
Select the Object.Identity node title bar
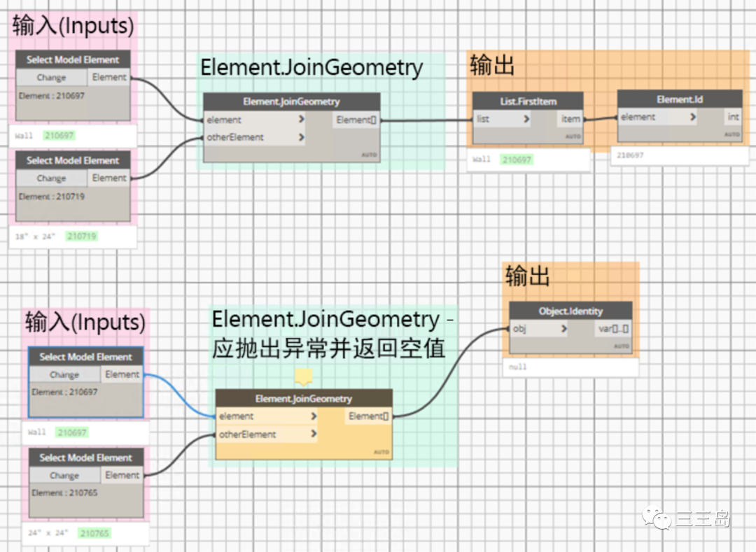[x=571, y=311]
